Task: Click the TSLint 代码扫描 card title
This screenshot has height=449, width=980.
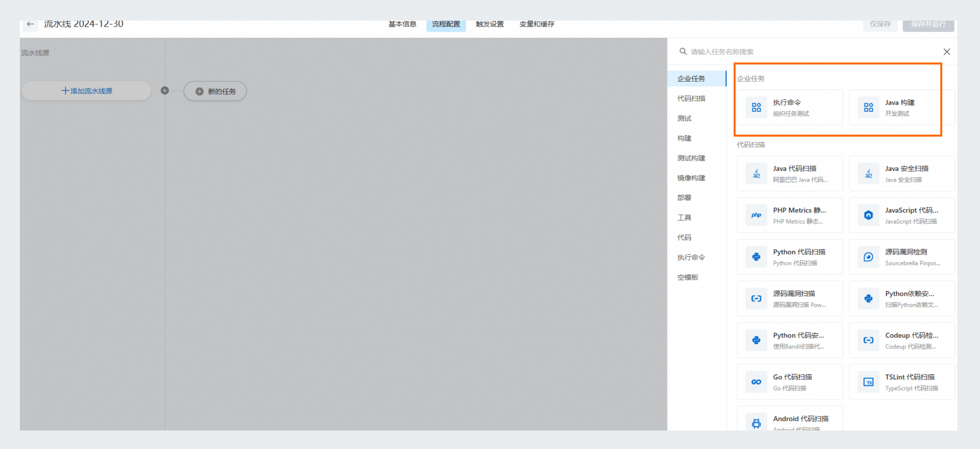Action: (x=910, y=377)
